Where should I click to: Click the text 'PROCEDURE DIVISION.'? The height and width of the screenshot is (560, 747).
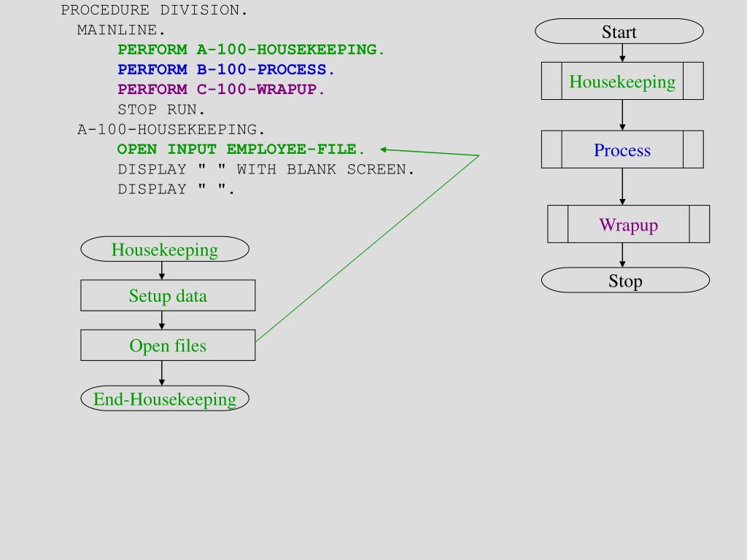(x=155, y=10)
